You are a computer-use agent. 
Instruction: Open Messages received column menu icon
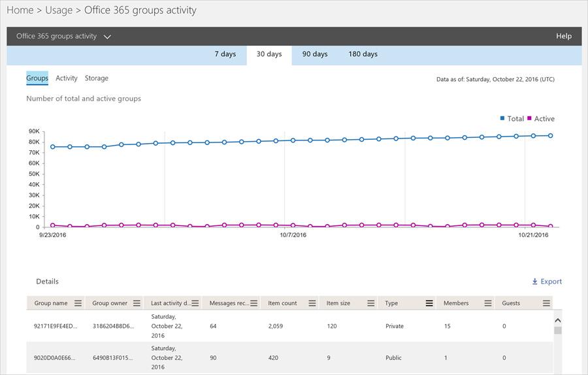click(254, 303)
